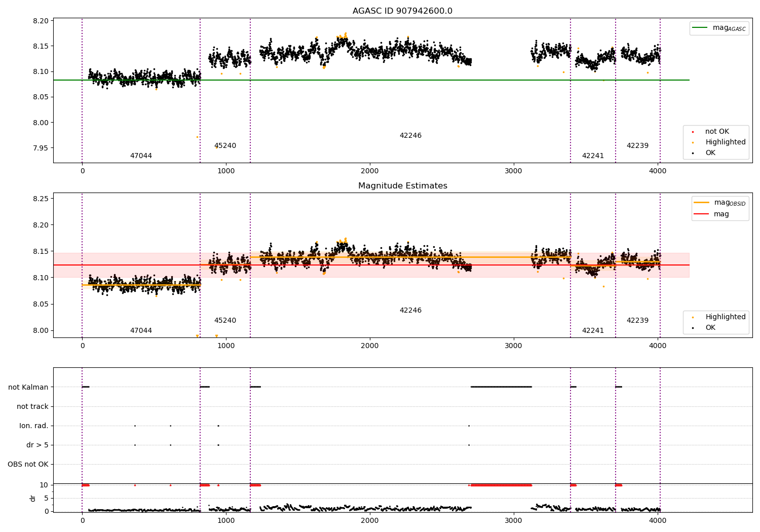
Task: Click the 8.25 y-tick in Magnitude Estimates plot
Action: coord(41,199)
